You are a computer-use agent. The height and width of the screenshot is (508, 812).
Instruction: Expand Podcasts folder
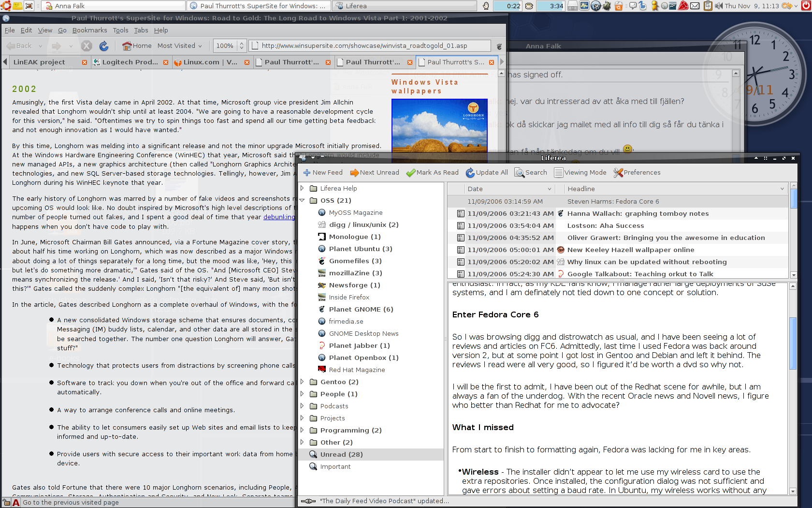(x=302, y=406)
